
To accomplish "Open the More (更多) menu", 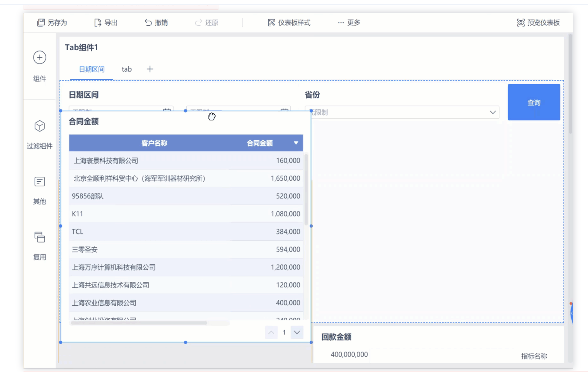I will [x=349, y=22].
